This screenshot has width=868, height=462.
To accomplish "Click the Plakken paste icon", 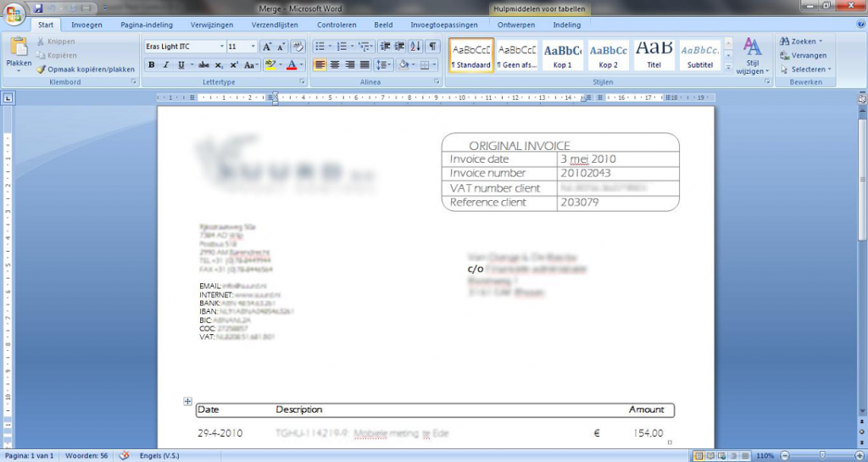I will coord(19,47).
